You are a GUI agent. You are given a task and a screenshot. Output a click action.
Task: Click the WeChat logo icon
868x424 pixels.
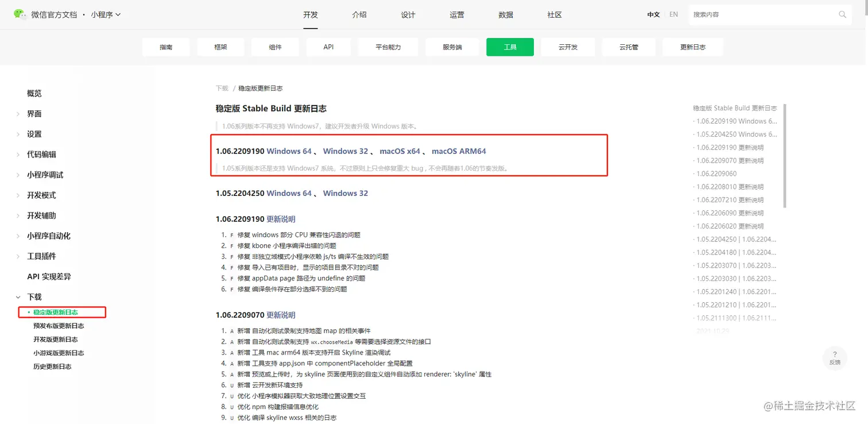[20, 14]
